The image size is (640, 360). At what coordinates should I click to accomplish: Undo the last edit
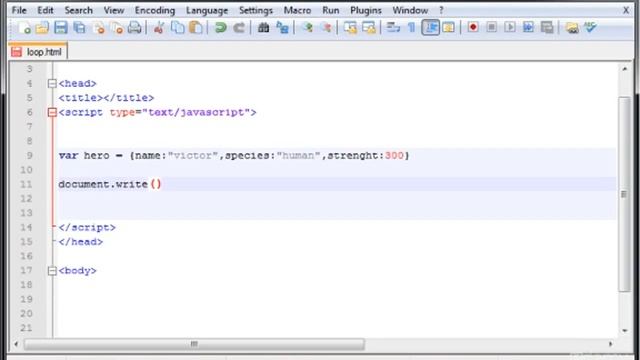tap(220, 27)
